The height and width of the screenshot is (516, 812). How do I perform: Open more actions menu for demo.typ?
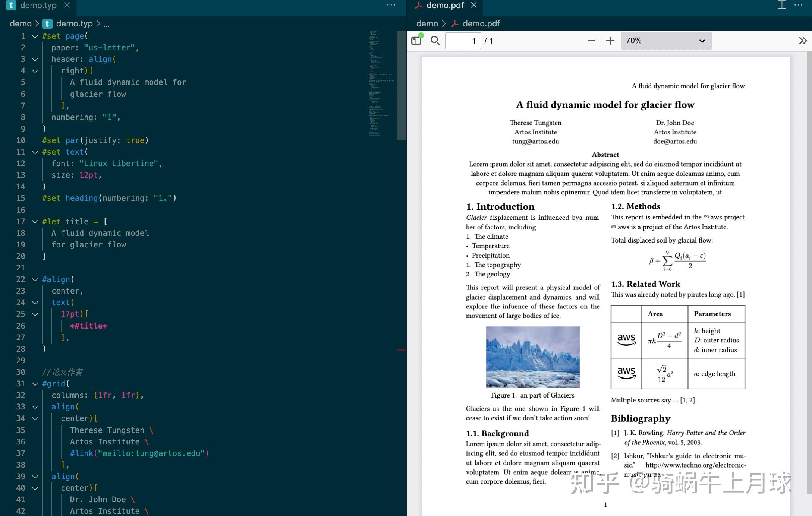[391, 5]
